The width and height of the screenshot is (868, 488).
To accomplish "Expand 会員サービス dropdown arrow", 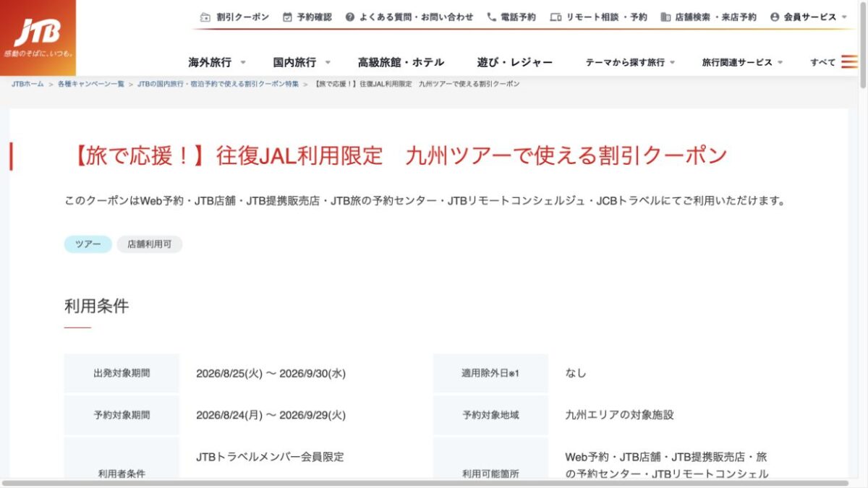I will 844,17.
